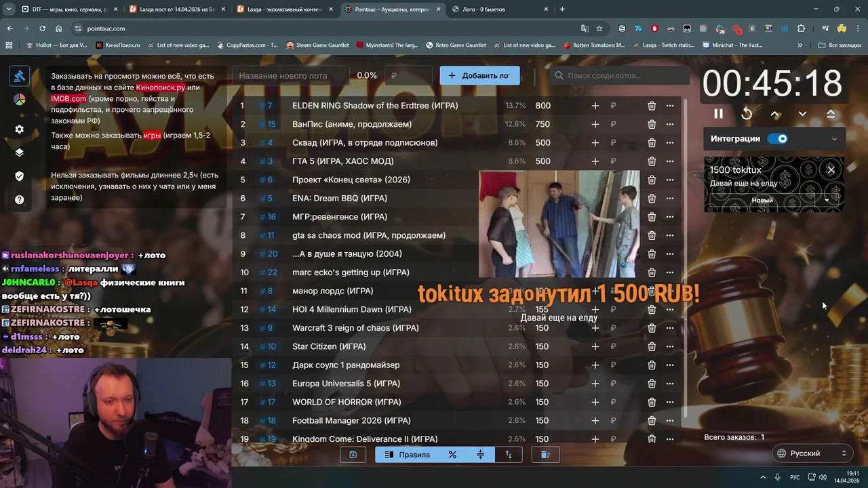Open browser extensions puzzle icon
868x488 pixels.
[801, 28]
